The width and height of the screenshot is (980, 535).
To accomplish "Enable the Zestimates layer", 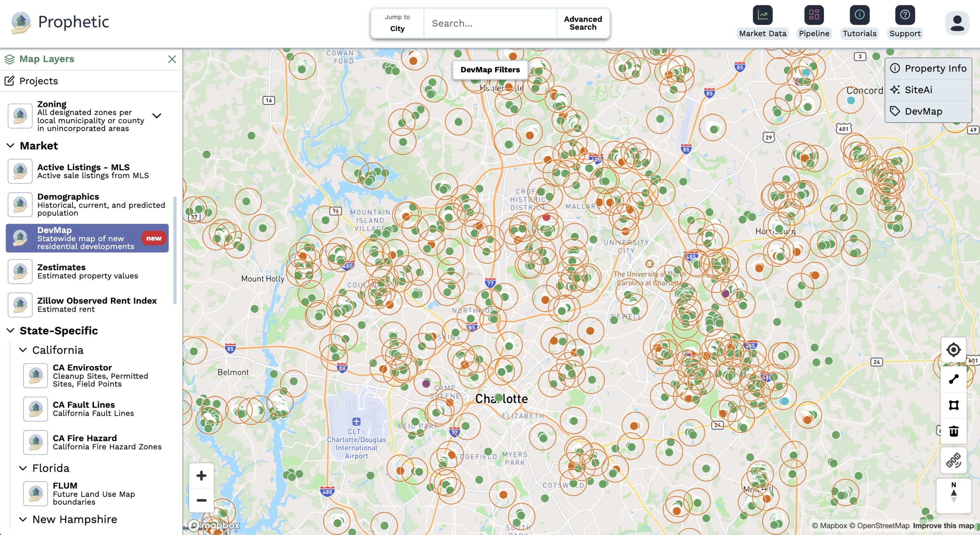I will [x=87, y=272].
